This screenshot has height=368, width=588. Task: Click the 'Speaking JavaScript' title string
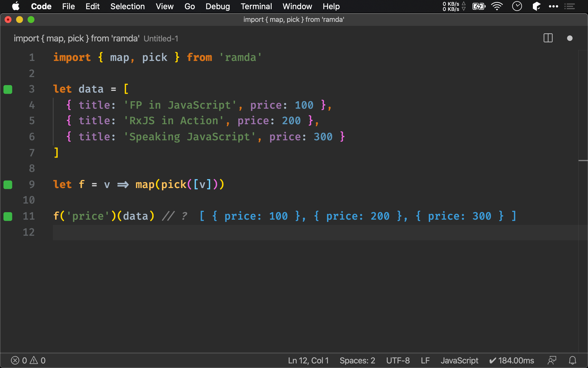click(x=189, y=137)
